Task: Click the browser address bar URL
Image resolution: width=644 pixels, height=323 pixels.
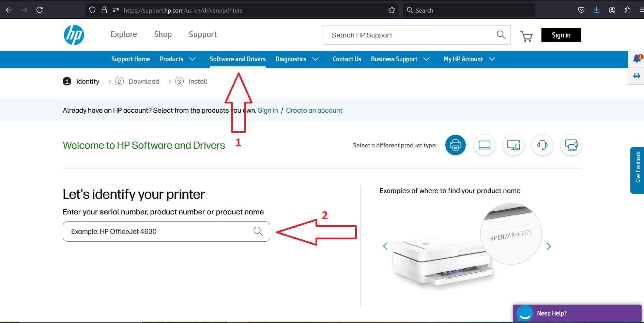Action: (x=183, y=11)
